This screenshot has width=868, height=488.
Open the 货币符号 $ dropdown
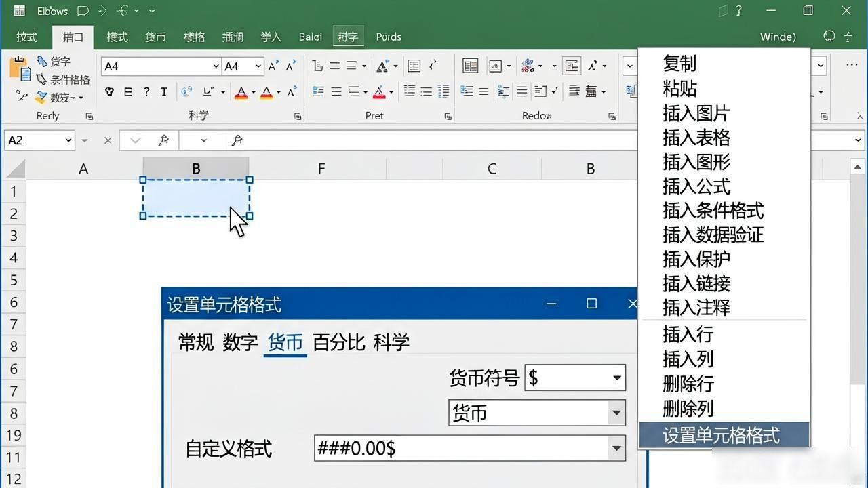[x=617, y=378]
